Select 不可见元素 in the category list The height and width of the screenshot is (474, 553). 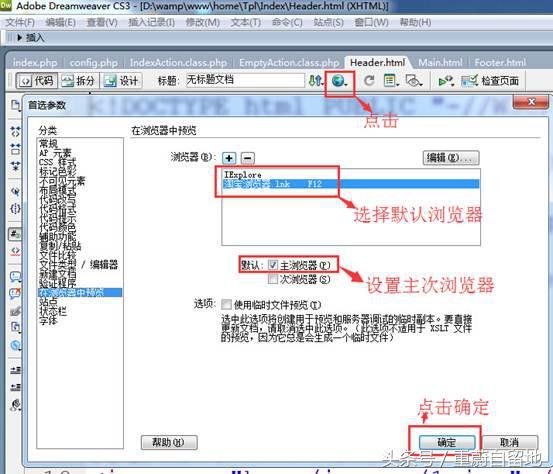click(62, 181)
